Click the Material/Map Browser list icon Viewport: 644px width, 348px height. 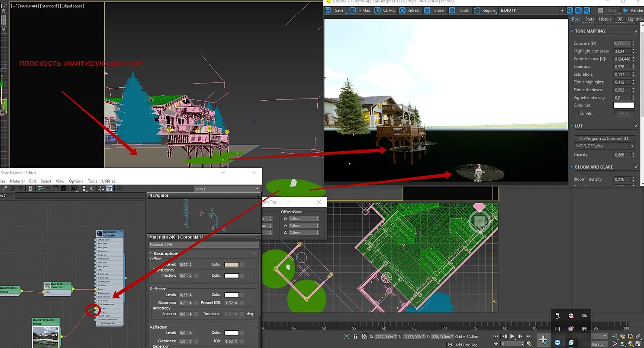coord(102,188)
